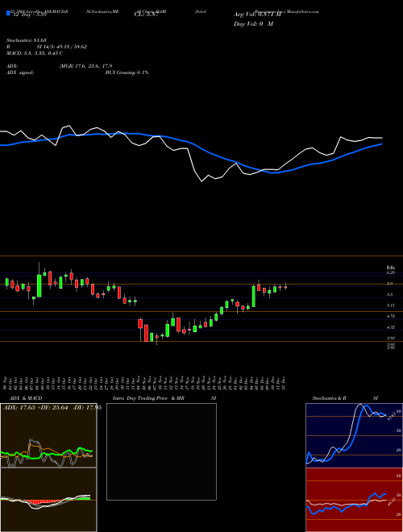Click the 'CL: 5.87' close price text
The image size is (403, 532).
(x=147, y=15)
